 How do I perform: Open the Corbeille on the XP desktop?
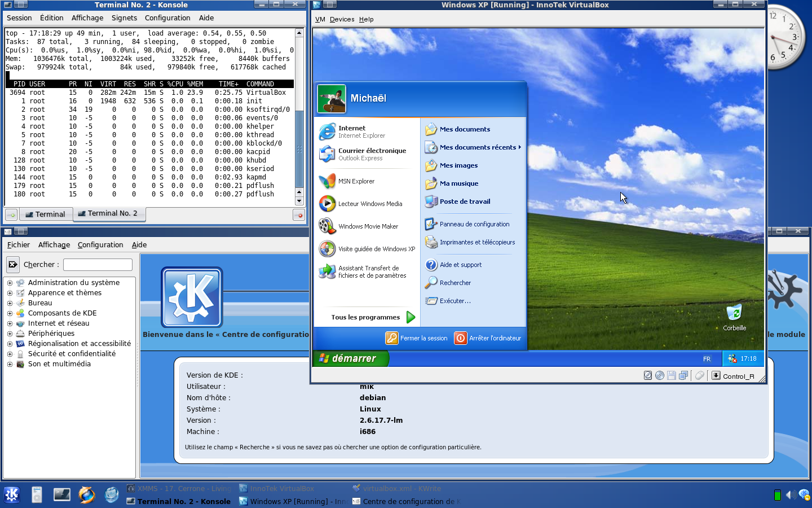pos(734,314)
